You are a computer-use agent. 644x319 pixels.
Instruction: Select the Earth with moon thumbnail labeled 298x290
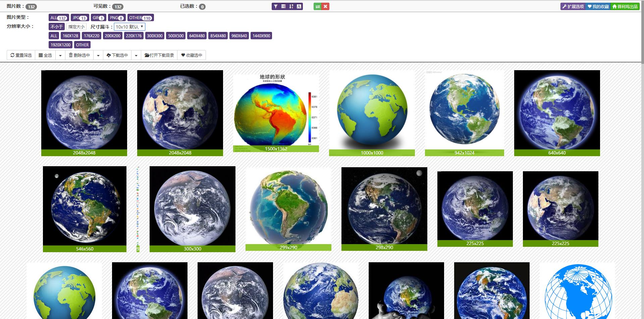tap(384, 209)
